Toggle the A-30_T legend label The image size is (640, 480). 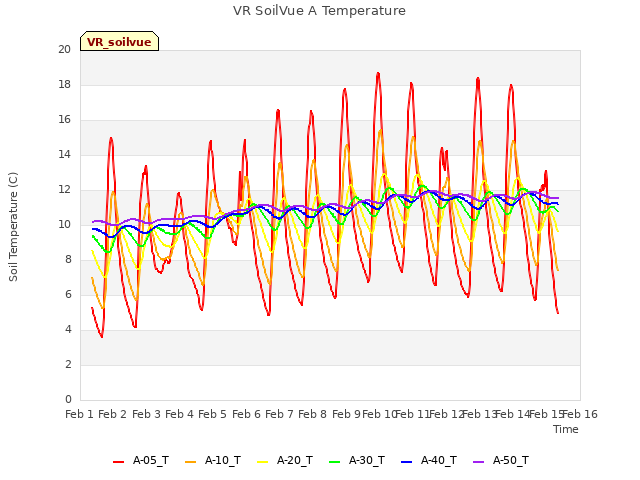click(x=367, y=461)
